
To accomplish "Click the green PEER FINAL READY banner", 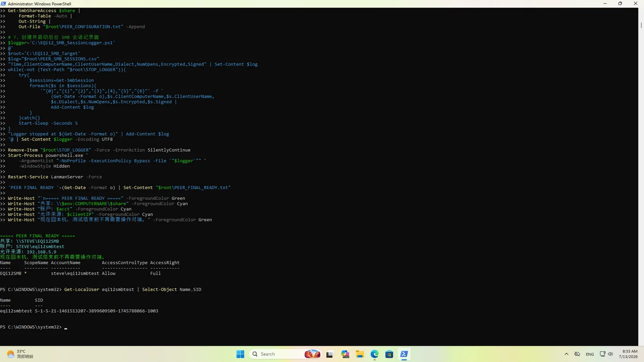I will [x=37, y=236].
